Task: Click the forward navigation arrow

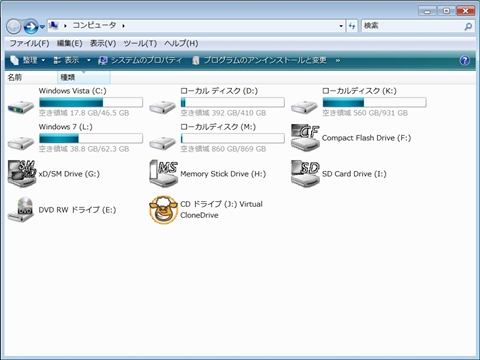Action: pos(31,26)
